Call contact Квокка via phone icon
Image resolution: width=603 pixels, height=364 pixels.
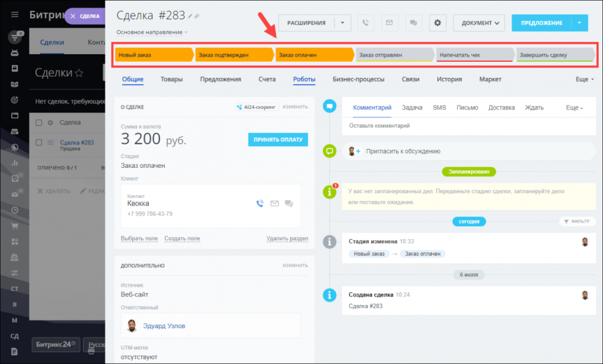(x=260, y=204)
